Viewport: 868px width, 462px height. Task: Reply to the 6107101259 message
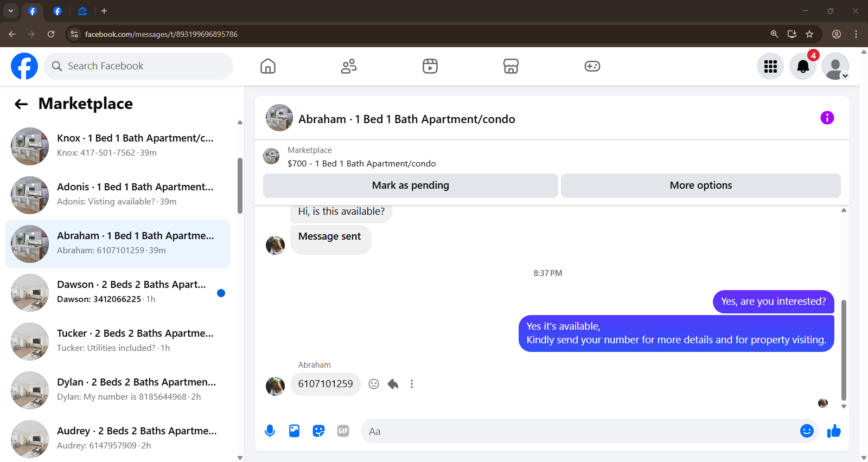[393, 384]
